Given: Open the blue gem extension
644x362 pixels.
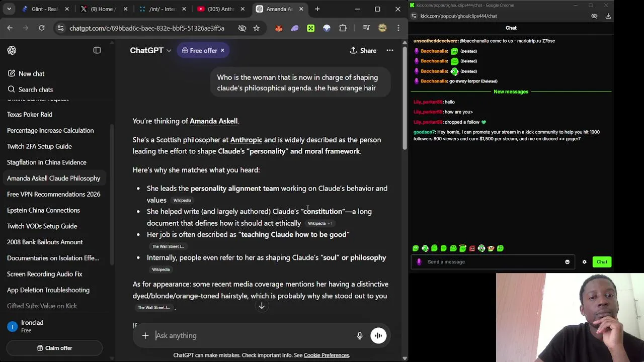Looking at the screenshot, I should 327,28.
